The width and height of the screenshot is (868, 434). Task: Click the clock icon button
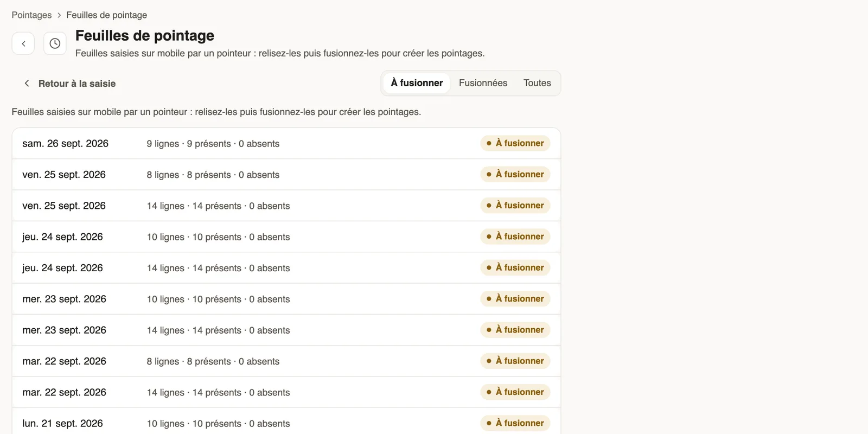pyautogui.click(x=55, y=43)
